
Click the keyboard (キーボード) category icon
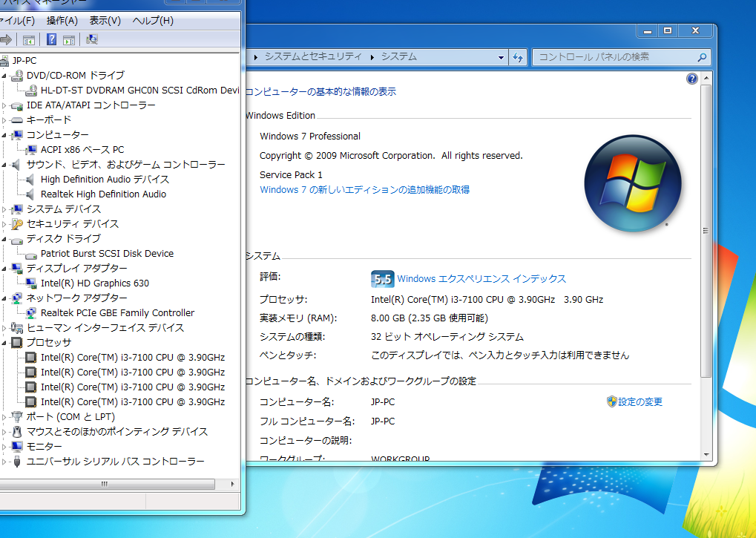[x=17, y=120]
